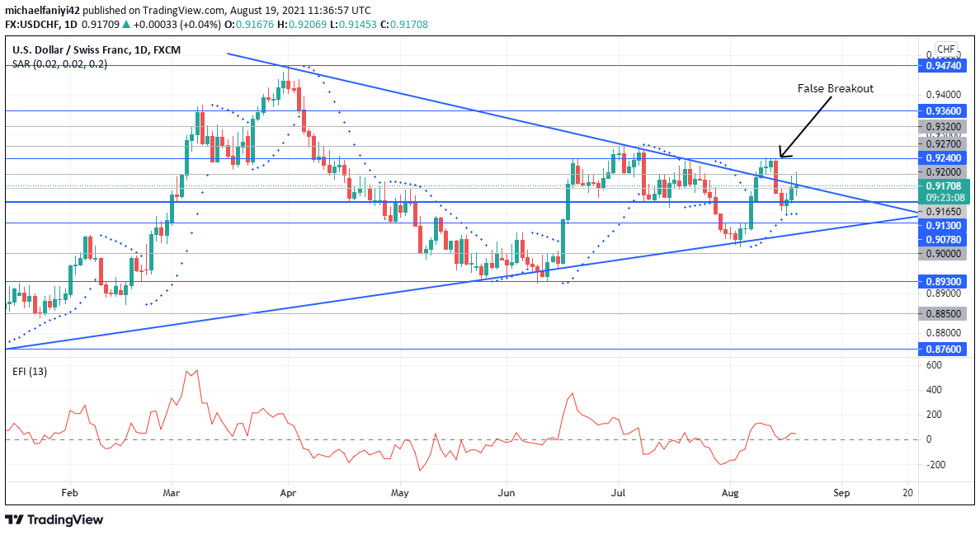Click the 0.88000 price scale value

click(x=943, y=333)
